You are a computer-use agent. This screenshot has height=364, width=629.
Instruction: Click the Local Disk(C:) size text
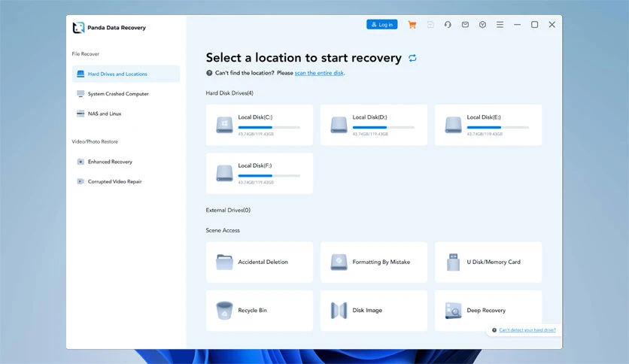click(256, 134)
